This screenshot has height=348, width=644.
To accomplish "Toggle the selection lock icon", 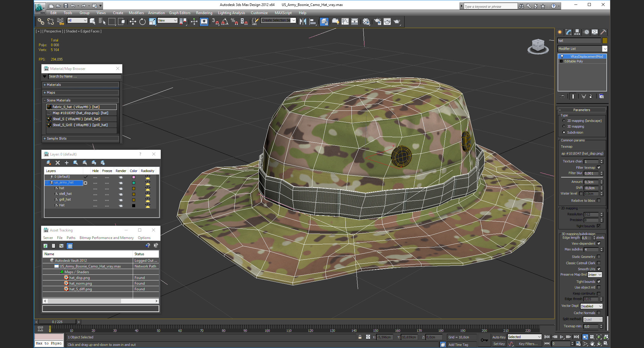I will tap(360, 337).
